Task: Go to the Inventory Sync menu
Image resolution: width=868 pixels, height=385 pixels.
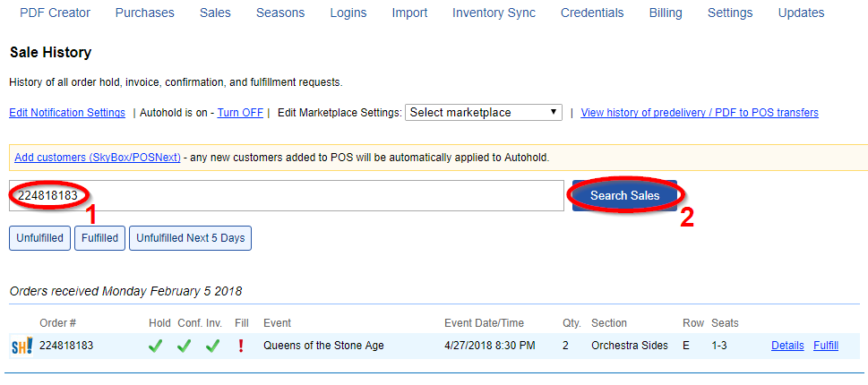Action: [494, 13]
